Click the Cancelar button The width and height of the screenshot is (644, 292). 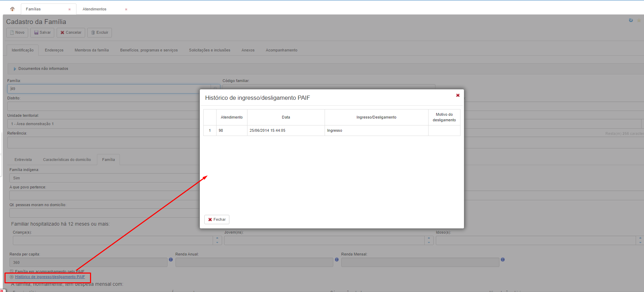coord(71,33)
